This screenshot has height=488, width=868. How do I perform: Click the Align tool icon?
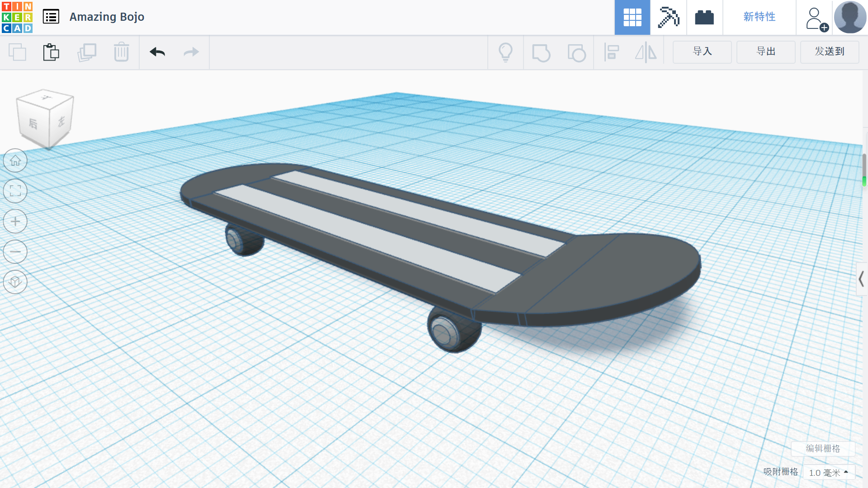coord(611,52)
